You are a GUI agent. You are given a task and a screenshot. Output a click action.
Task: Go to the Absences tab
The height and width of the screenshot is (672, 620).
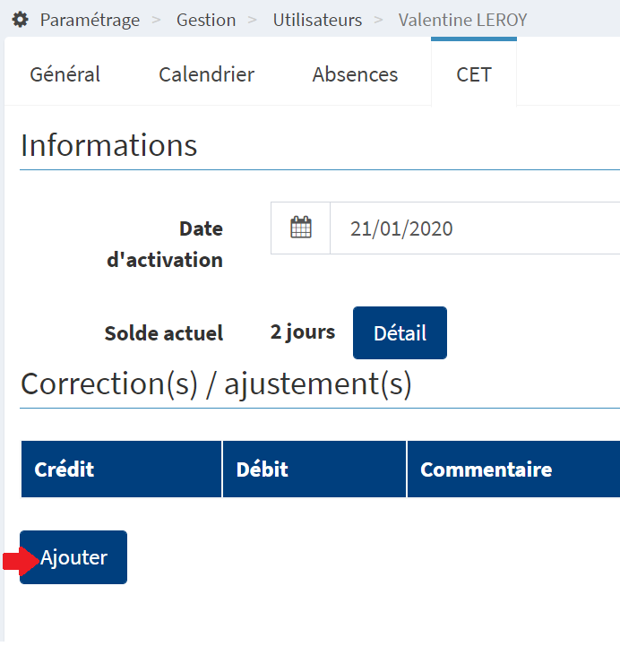(355, 74)
